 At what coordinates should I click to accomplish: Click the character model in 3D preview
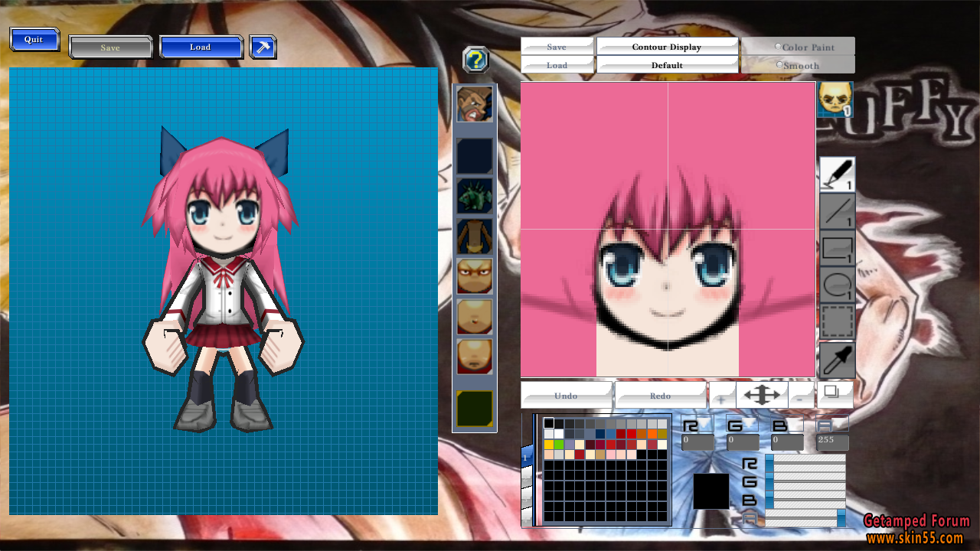(x=224, y=279)
